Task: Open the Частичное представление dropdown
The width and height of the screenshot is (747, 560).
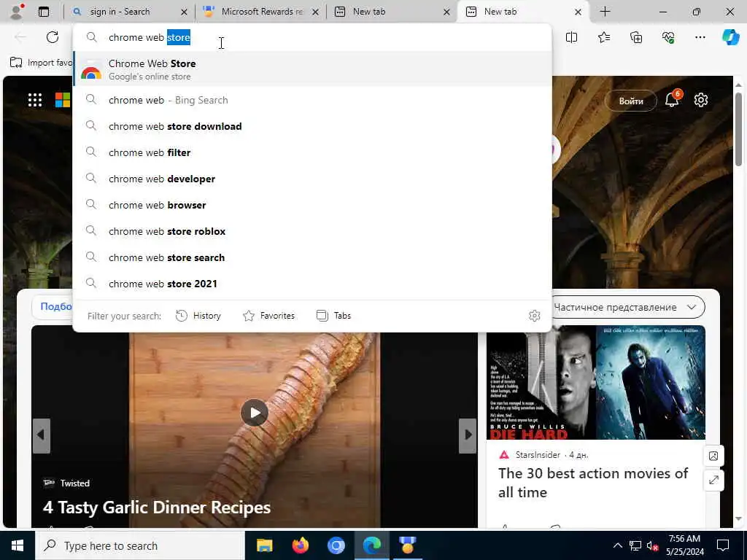Action: click(x=625, y=307)
